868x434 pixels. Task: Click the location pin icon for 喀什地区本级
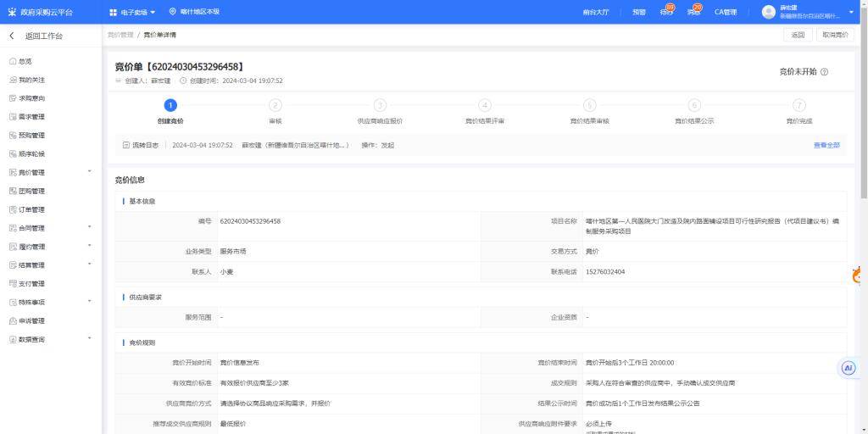pos(172,11)
